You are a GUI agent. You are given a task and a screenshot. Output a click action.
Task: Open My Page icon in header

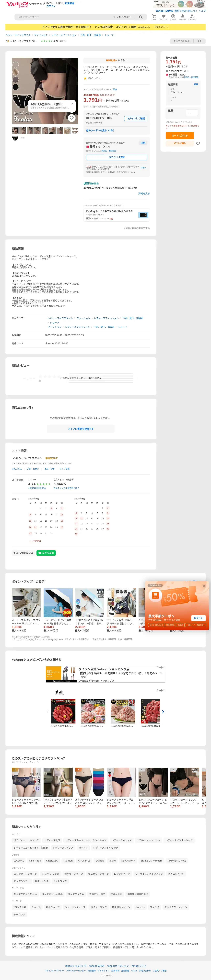pos(192,17)
